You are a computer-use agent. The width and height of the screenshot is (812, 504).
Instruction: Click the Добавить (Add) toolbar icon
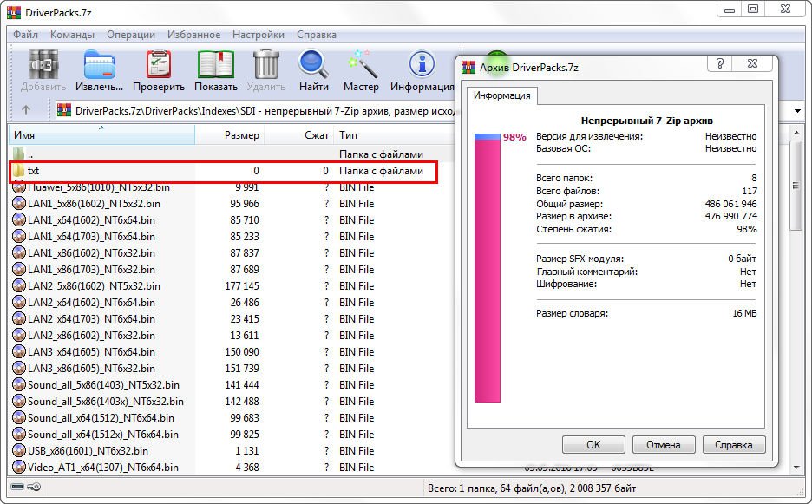pos(43,65)
